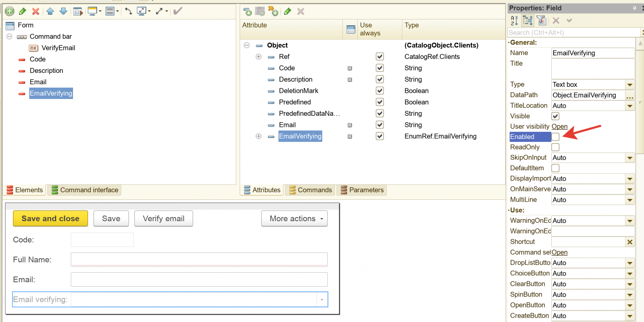Viewport: 644px width, 322px height.
Task: Click the large checkmark check-form icon
Action: 177,11
